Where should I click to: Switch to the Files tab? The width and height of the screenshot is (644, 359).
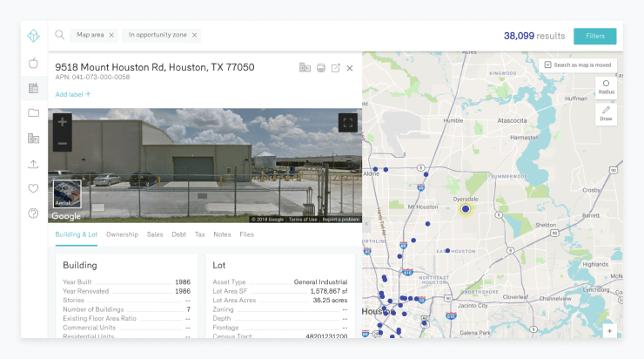coord(246,234)
